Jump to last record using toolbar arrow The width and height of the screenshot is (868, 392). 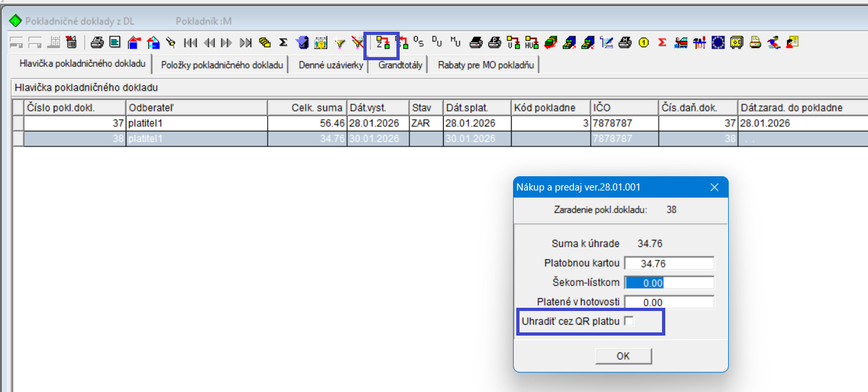pos(246,43)
